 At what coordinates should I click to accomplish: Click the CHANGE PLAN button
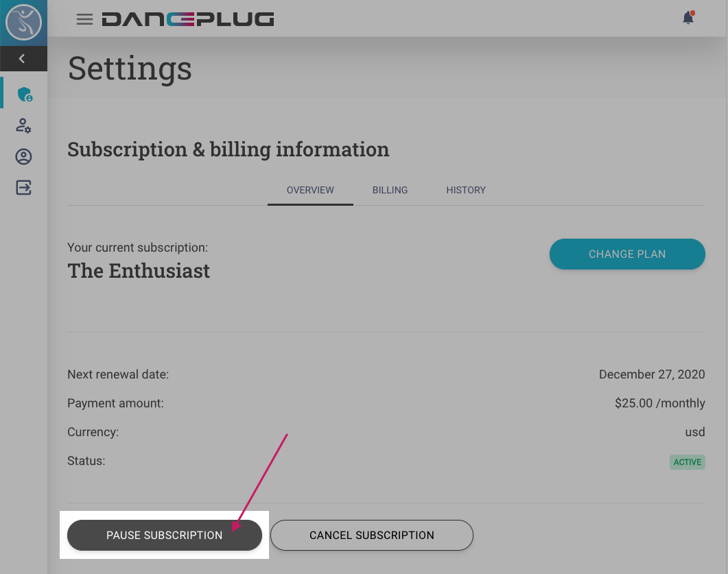(626, 254)
